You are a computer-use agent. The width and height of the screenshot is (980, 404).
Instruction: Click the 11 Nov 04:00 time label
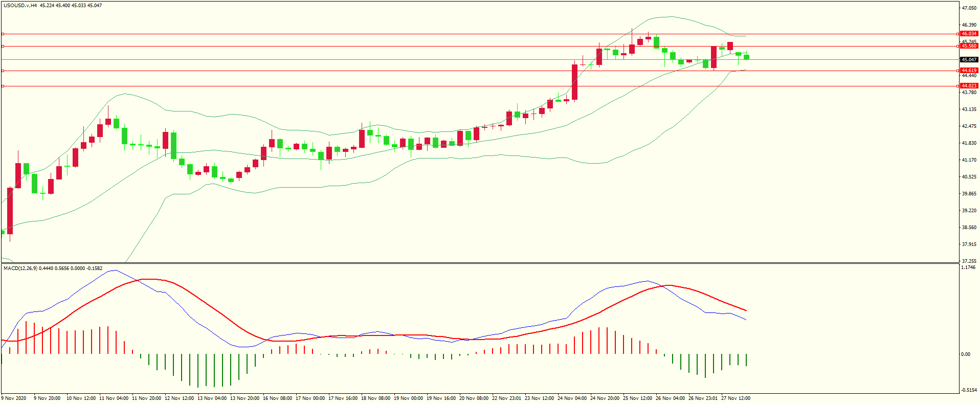114,398
